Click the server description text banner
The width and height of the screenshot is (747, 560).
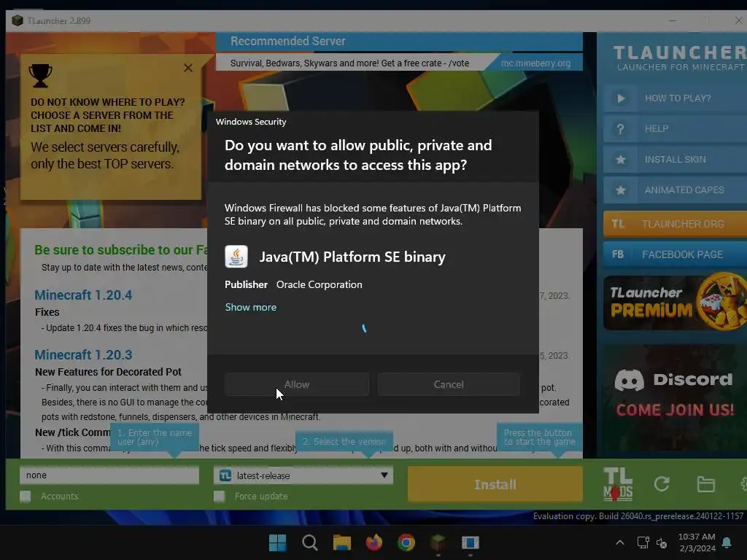(x=349, y=63)
